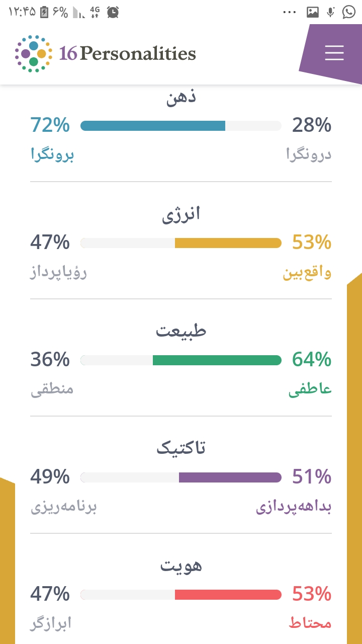362x644 pixels.
Task: Click the yellow Energy (انرژی) progress bar
Action: [228, 243]
